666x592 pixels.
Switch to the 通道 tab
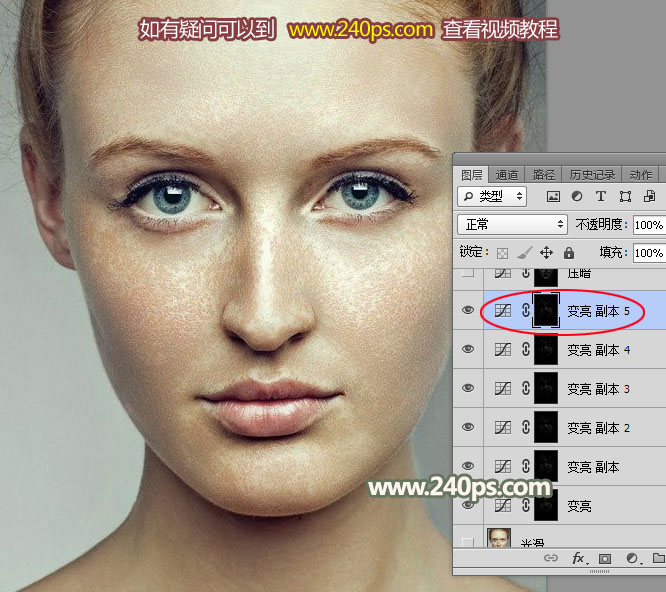[507, 175]
